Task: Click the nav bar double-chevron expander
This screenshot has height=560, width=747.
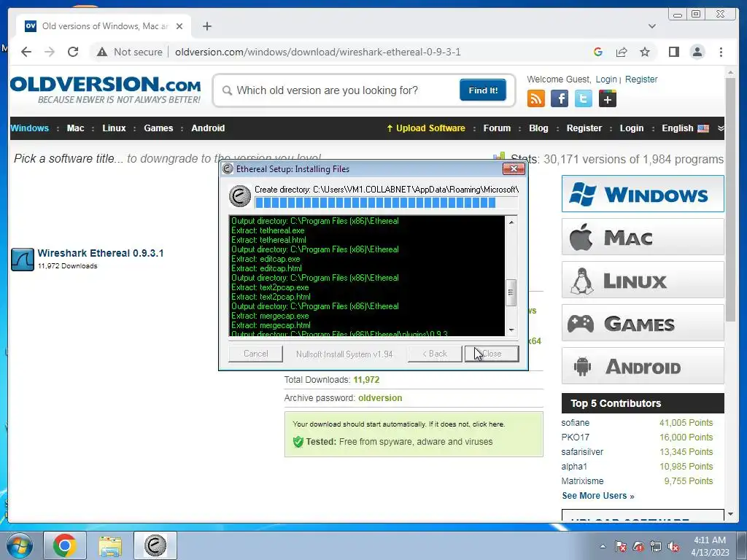Action: (720, 128)
